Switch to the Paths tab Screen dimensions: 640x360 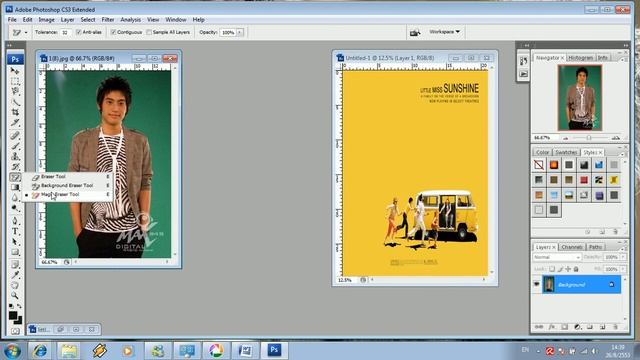click(x=595, y=247)
